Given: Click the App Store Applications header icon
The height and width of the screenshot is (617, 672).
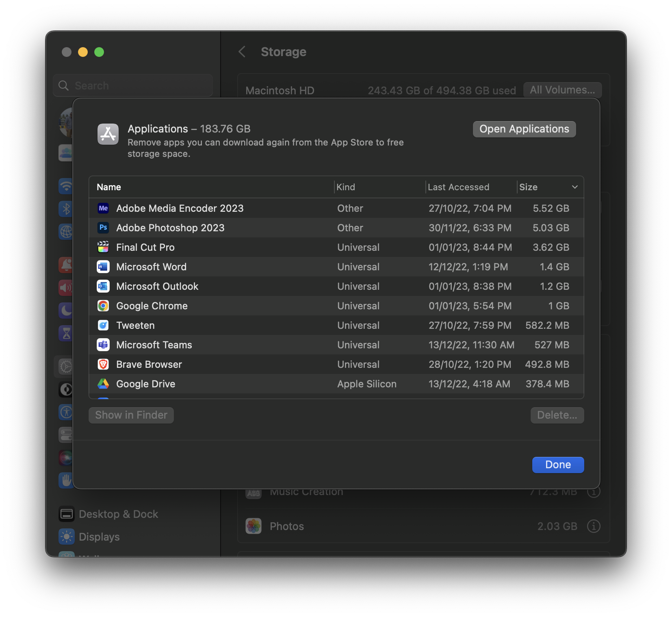Looking at the screenshot, I should coord(108,134).
